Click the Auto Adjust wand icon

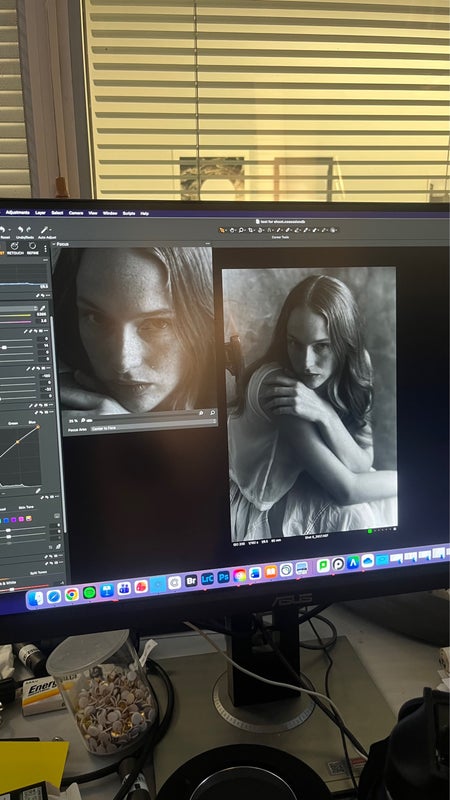pos(44,230)
